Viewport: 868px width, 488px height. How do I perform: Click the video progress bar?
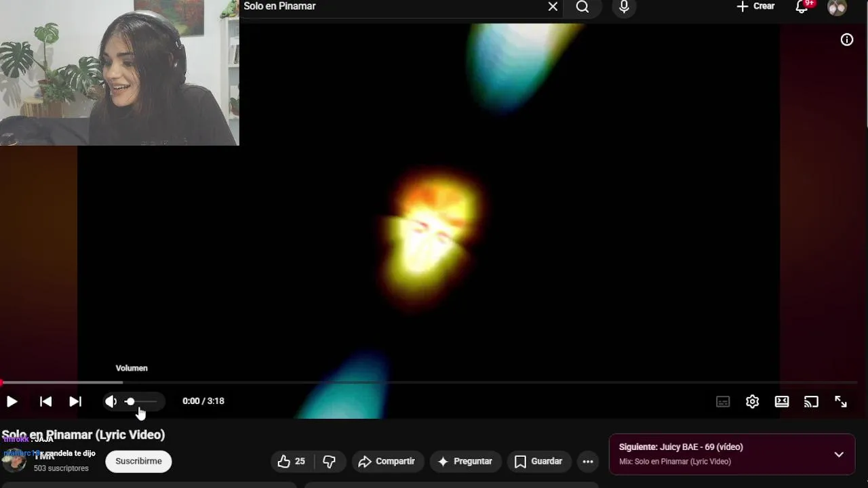pyautogui.click(x=429, y=382)
